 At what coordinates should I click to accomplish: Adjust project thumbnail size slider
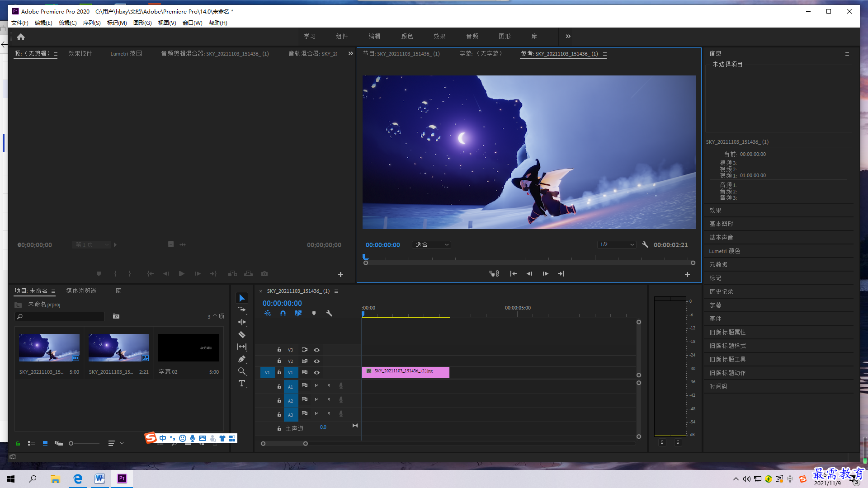(84, 443)
